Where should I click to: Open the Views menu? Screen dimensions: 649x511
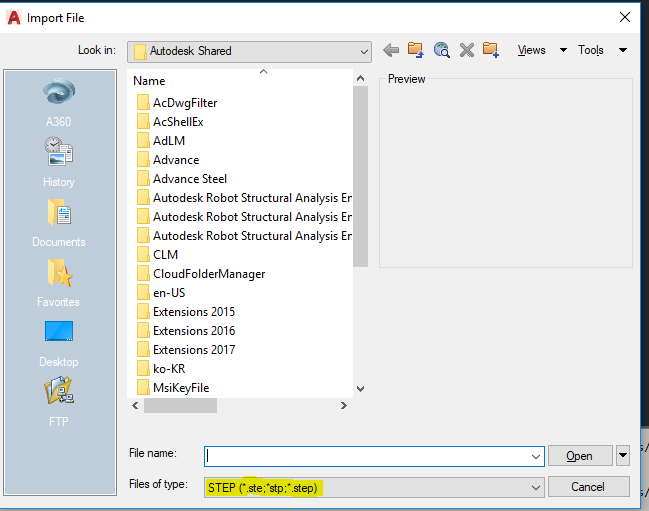pyautogui.click(x=531, y=50)
